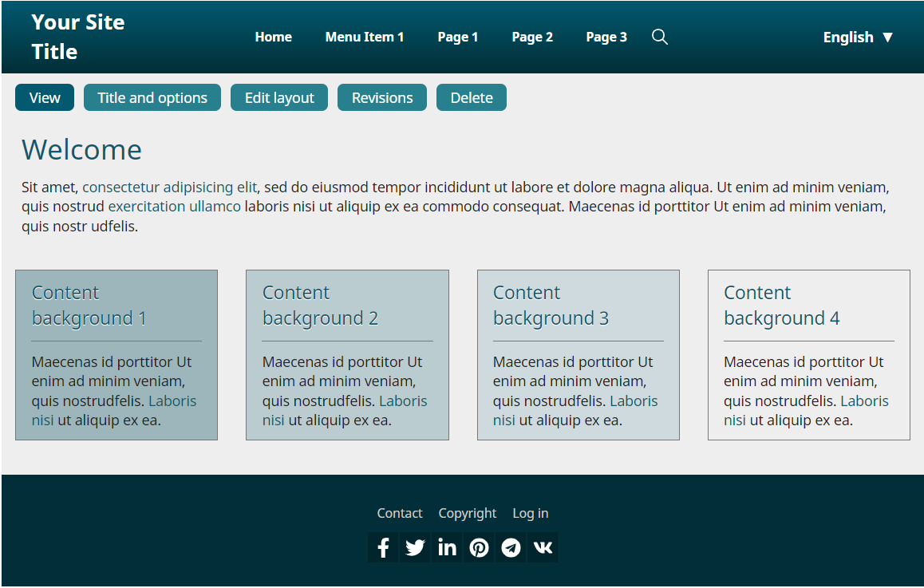Follow the 'consectetur adipisicing elit' link
Screen dimensions: 924x588
[x=169, y=187]
